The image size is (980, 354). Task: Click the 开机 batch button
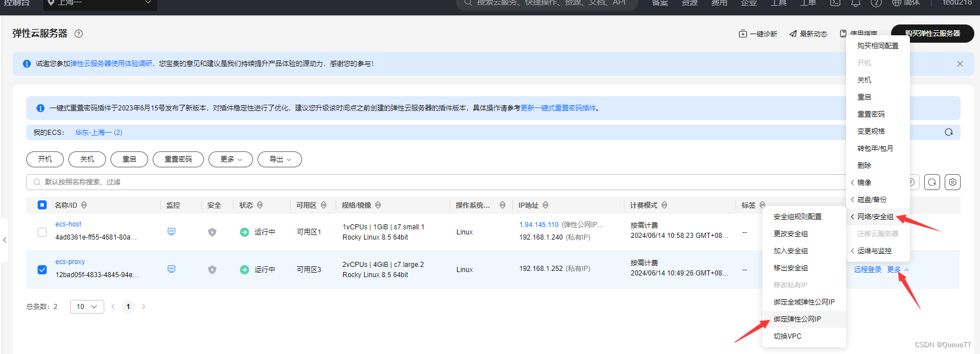point(45,159)
